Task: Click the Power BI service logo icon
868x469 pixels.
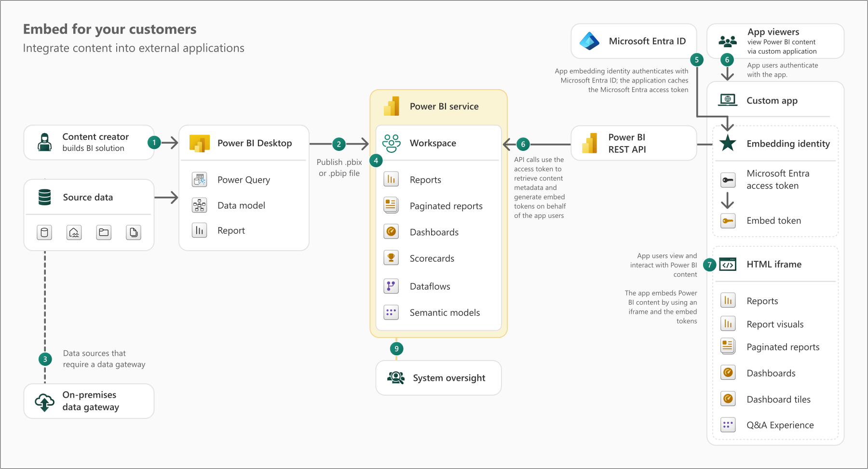Action: click(392, 106)
